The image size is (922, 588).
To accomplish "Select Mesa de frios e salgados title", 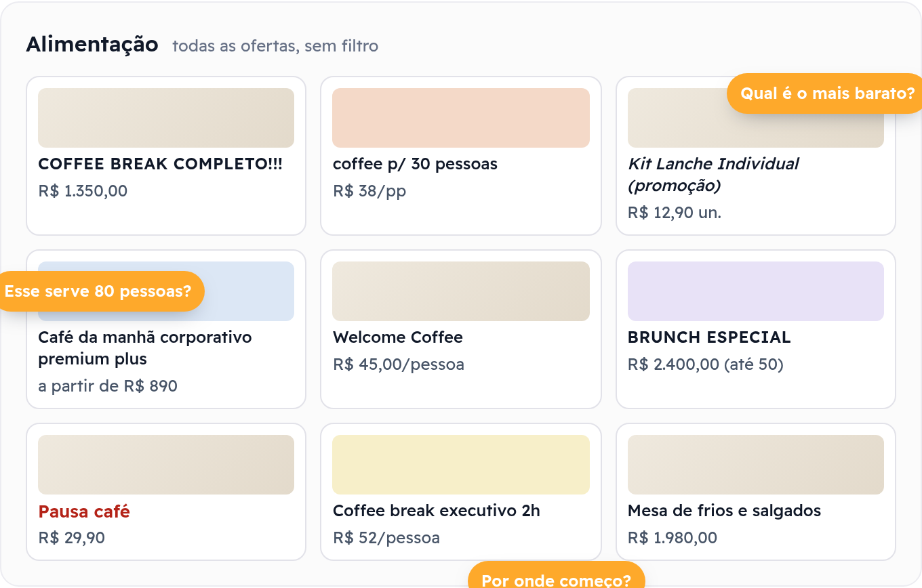I will [x=725, y=511].
